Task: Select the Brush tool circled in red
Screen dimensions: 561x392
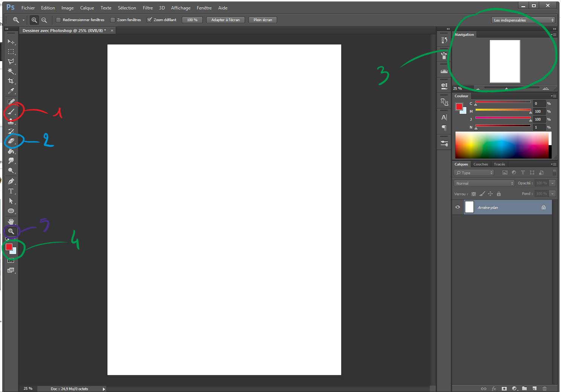Action: pyautogui.click(x=11, y=111)
